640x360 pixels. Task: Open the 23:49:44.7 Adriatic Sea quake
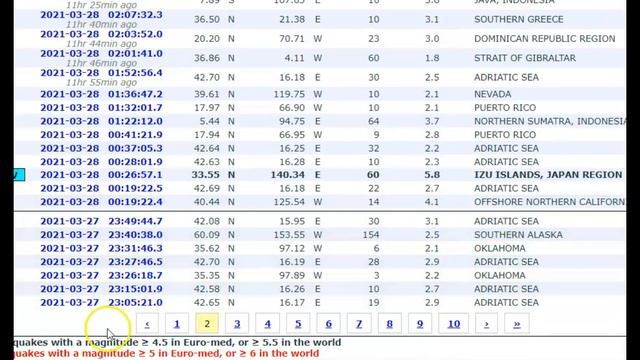point(101,221)
